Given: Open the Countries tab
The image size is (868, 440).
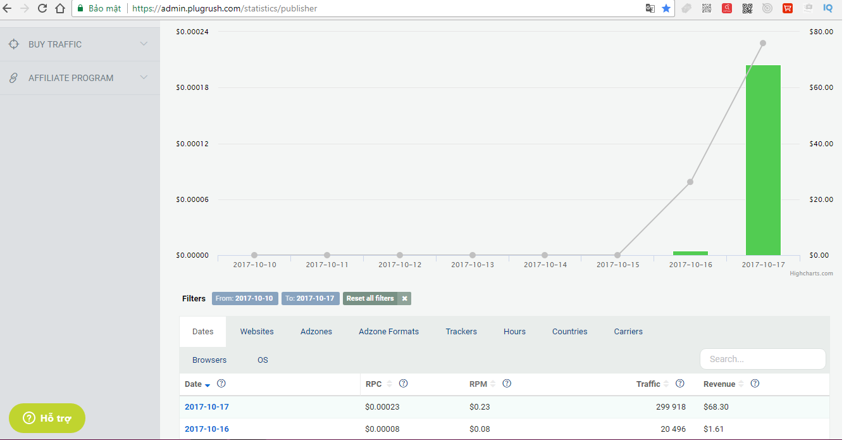Looking at the screenshot, I should click(569, 331).
